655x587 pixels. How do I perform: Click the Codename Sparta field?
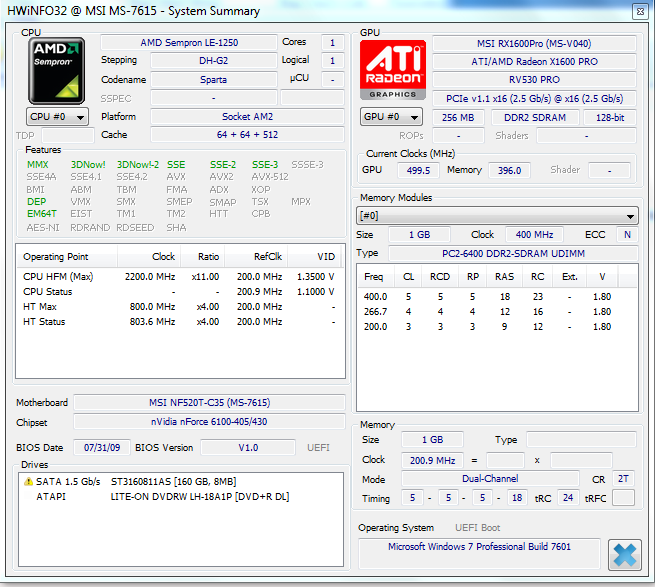click(x=213, y=79)
